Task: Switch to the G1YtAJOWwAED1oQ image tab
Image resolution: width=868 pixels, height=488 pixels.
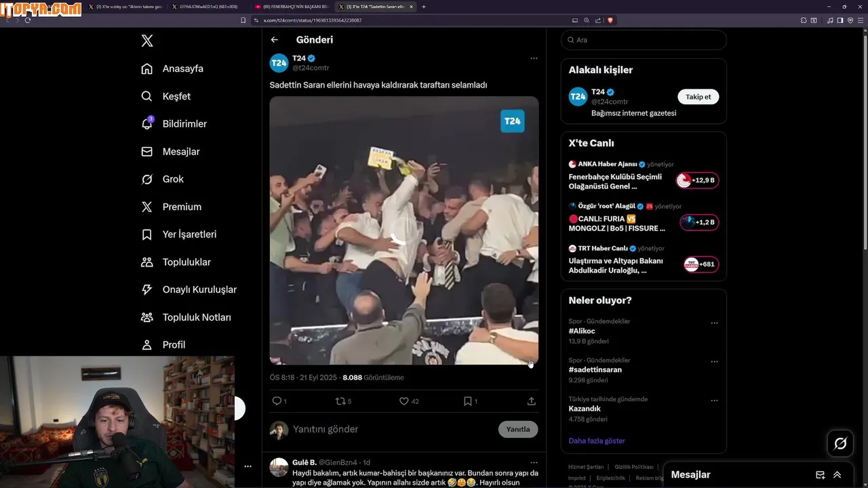Action: 209,7
